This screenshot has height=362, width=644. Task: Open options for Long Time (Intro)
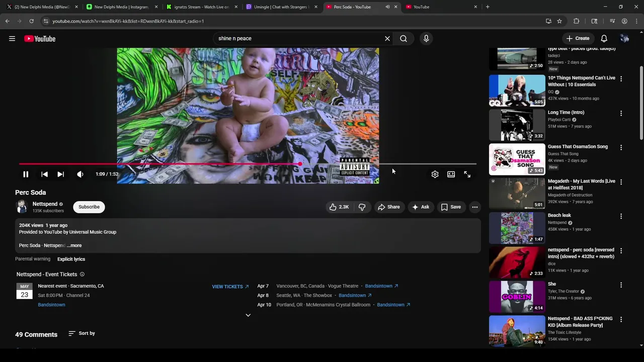click(x=621, y=114)
